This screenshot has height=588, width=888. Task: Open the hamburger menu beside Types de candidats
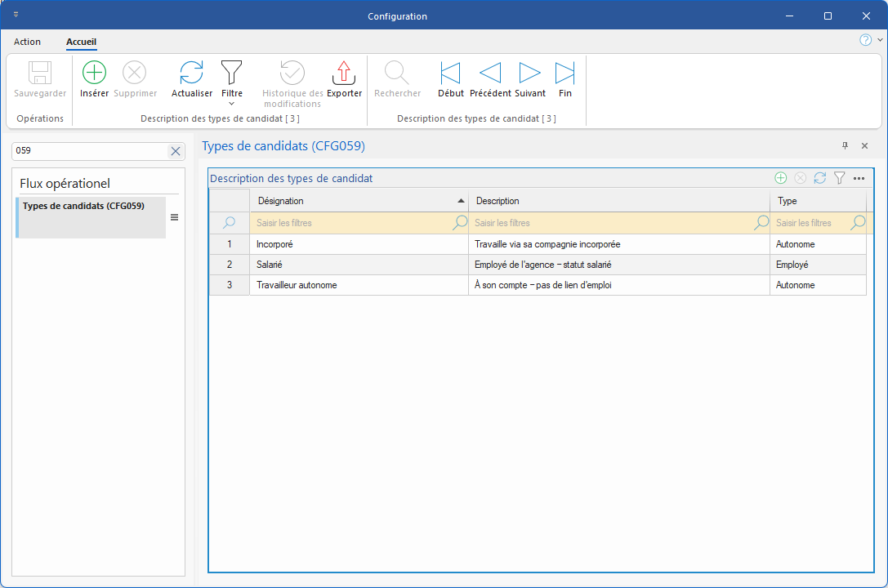175,217
